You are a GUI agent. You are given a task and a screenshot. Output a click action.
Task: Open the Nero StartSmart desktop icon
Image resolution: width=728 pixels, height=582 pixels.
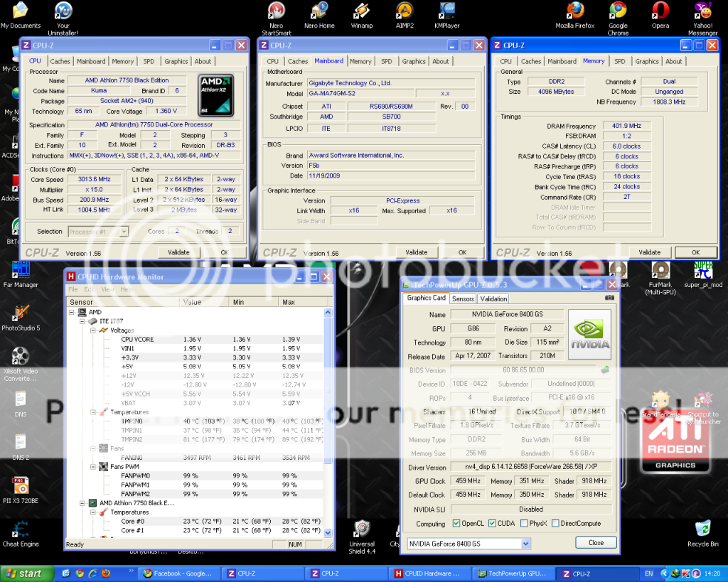[x=277, y=18]
